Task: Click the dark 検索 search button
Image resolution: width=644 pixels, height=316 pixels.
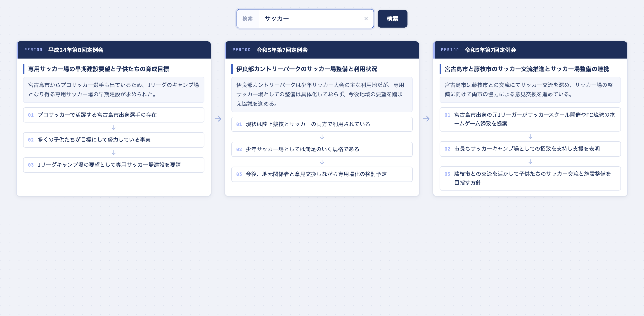Action: (x=392, y=19)
